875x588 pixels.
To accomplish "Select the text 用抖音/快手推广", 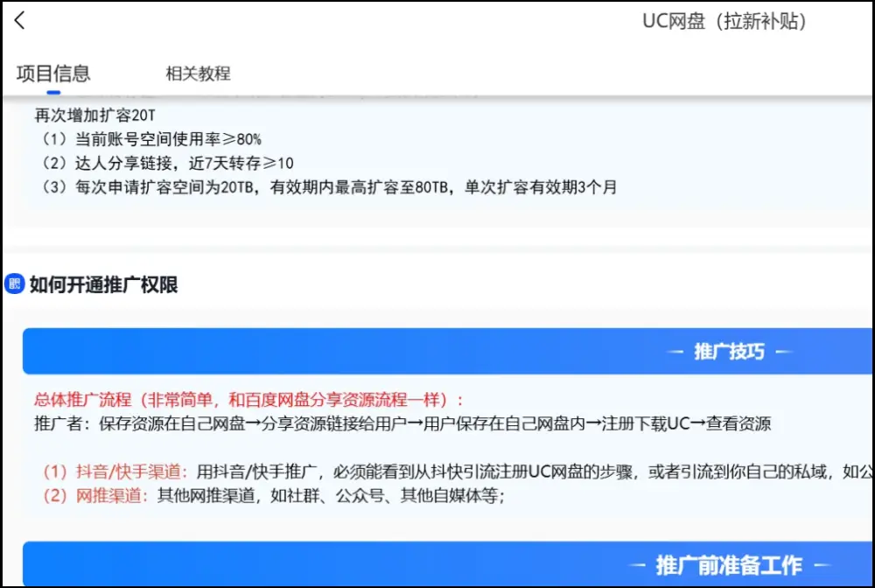I will coord(256,472).
